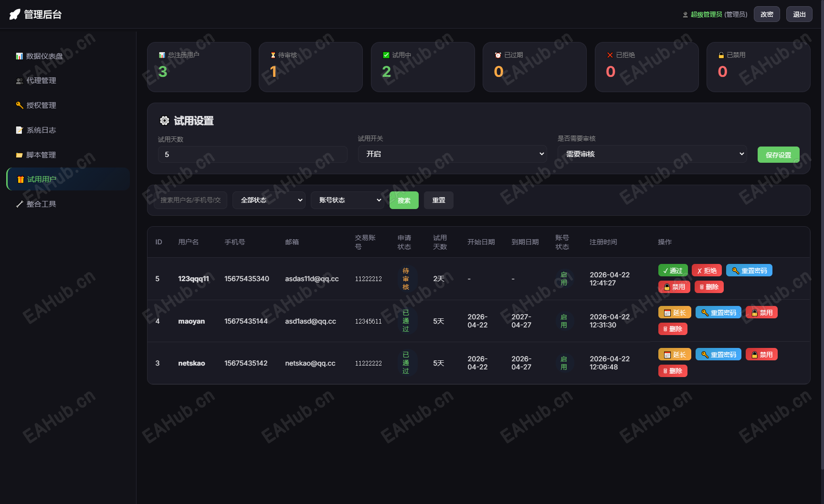The height and width of the screenshot is (504, 824).
Task: Click the gear icon beside 试用设置
Action: 165,121
